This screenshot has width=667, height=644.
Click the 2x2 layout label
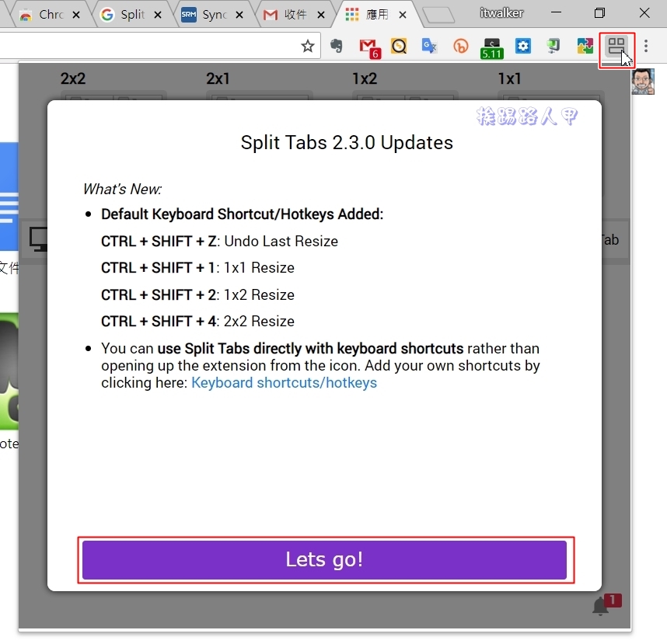73,78
